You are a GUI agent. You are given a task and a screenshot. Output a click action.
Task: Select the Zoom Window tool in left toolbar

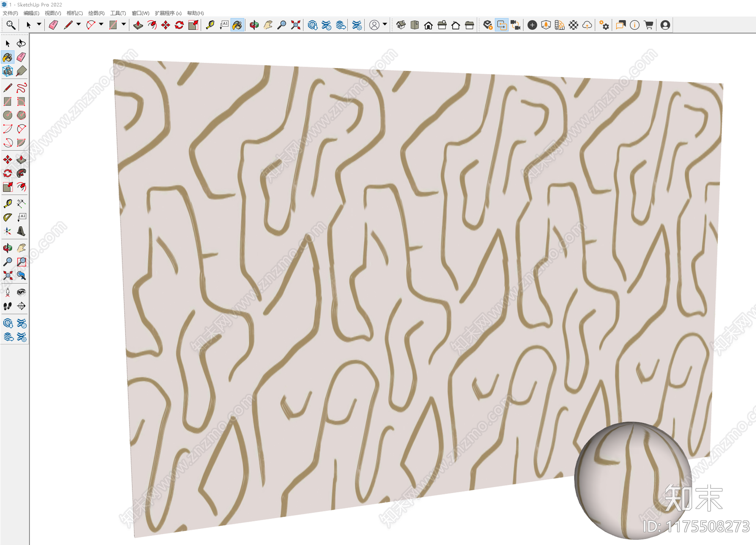pyautogui.click(x=21, y=261)
